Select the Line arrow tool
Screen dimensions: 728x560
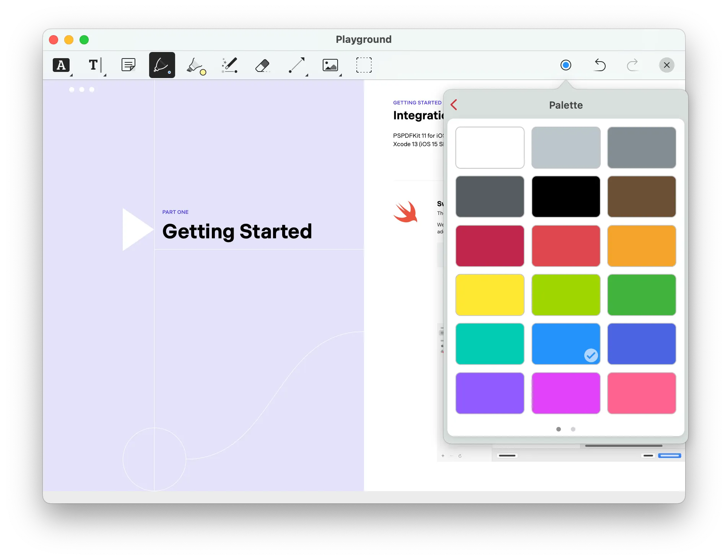coord(296,65)
